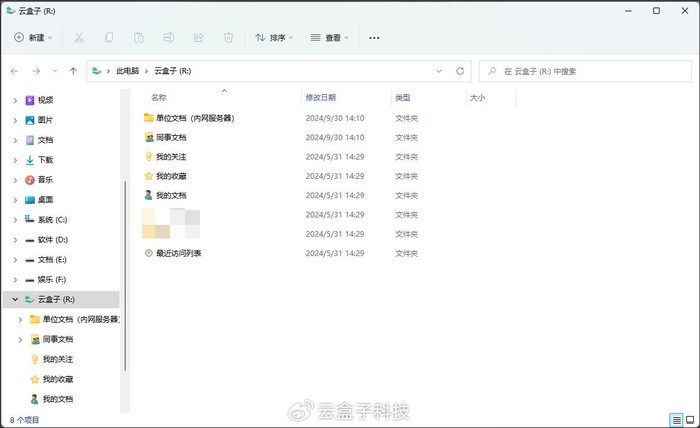Select 我的关注 in sidebar tree
The image size is (700, 428).
click(x=58, y=359)
